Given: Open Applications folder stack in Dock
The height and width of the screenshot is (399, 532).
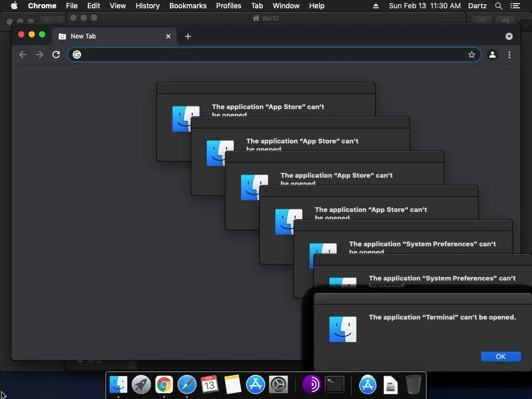Looking at the screenshot, I should (368, 385).
